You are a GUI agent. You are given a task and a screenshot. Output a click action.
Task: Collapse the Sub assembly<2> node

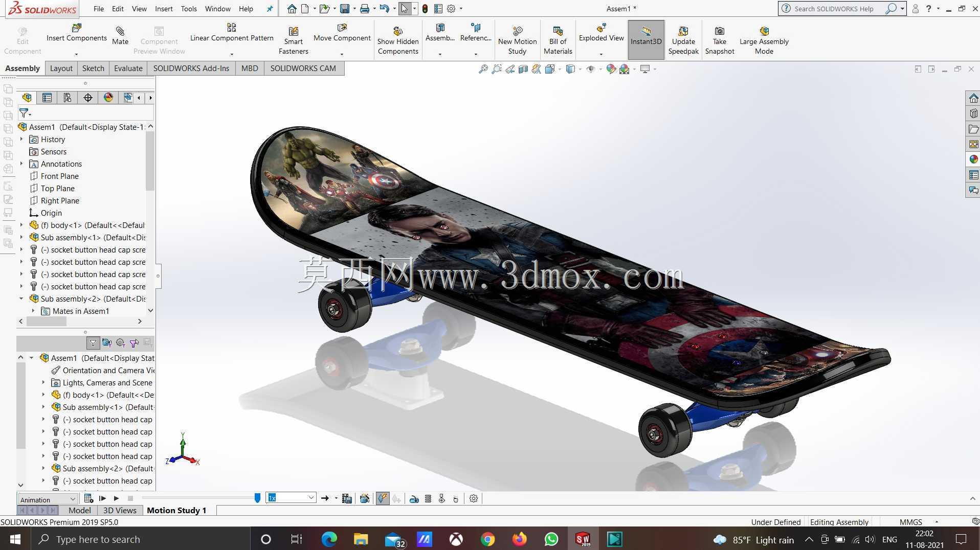pyautogui.click(x=21, y=299)
